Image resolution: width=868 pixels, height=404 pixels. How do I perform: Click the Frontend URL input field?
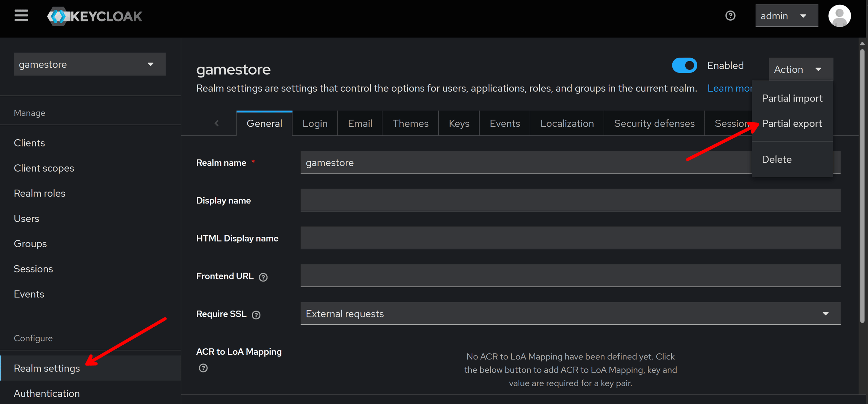(570, 276)
